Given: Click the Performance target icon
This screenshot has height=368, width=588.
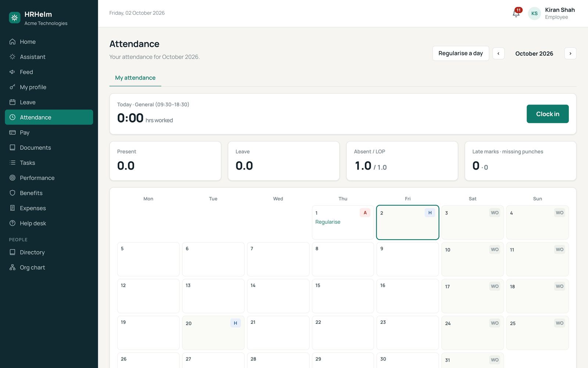Looking at the screenshot, I should click(12, 177).
